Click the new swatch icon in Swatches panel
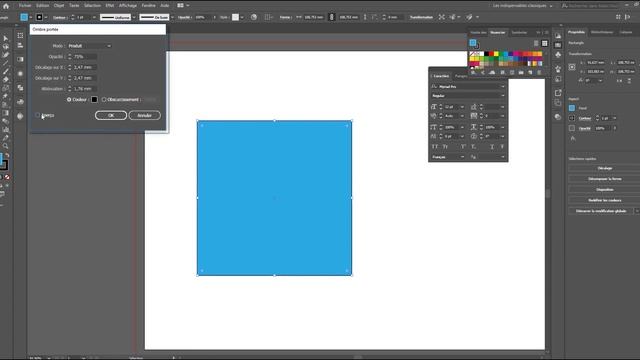This screenshot has width=640, height=360. click(x=530, y=72)
